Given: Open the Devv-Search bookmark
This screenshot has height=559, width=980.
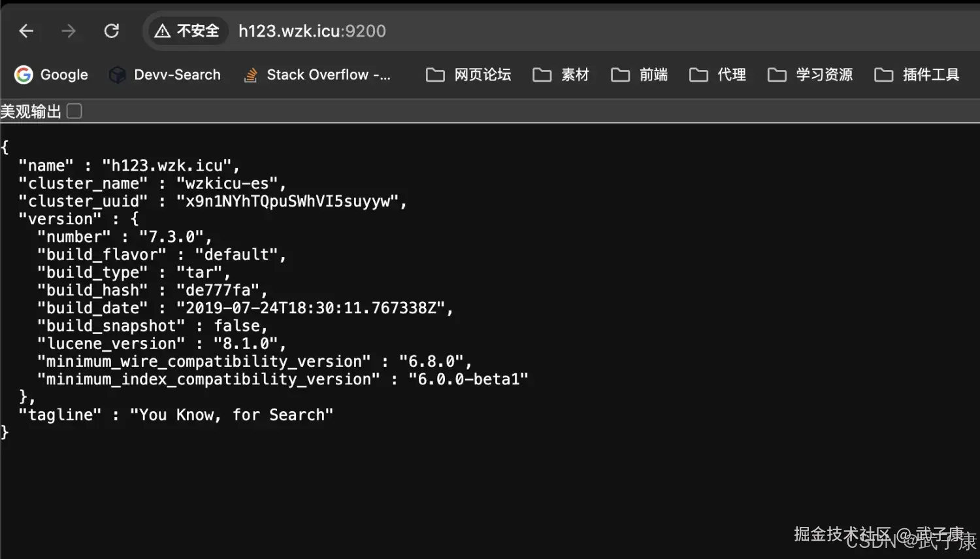Looking at the screenshot, I should [165, 75].
